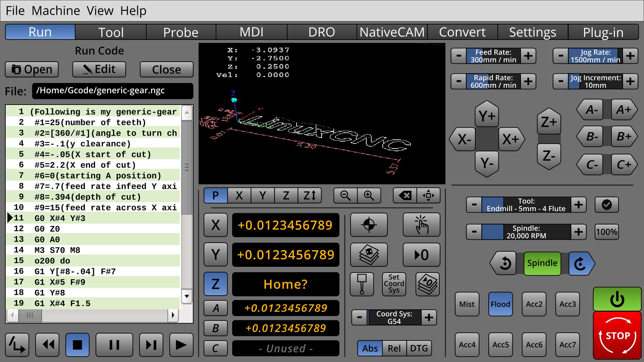The image size is (644, 362).
Task: Decrease the Feed Rate with minus
Action: click(459, 56)
